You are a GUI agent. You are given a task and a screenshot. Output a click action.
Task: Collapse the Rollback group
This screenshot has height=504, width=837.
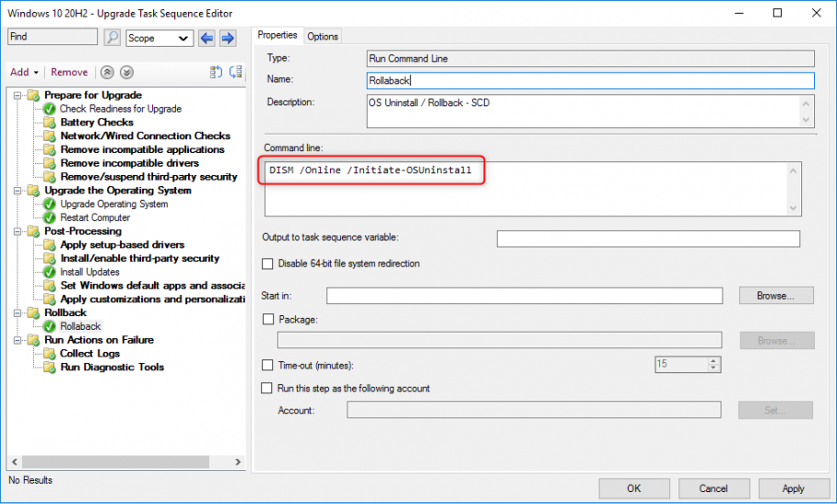(x=17, y=313)
